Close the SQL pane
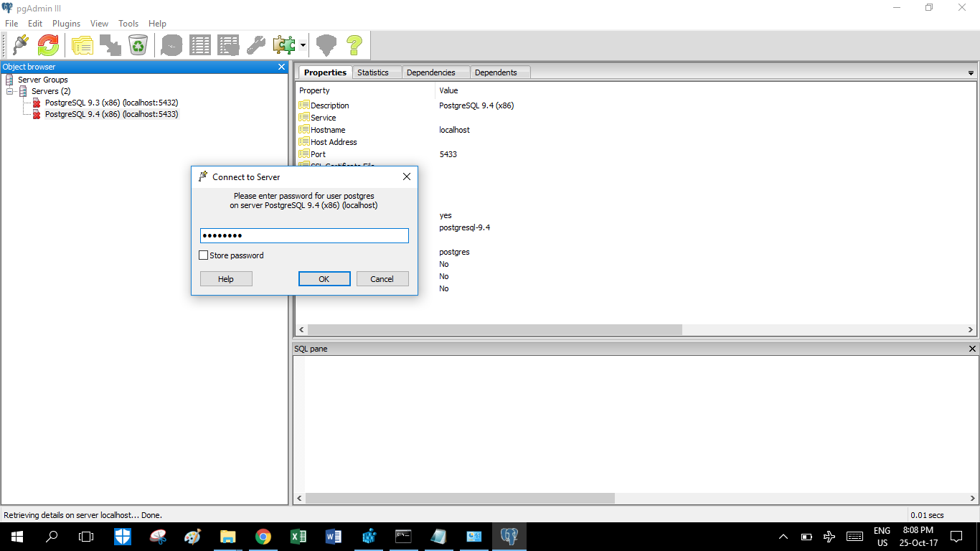 click(x=972, y=349)
